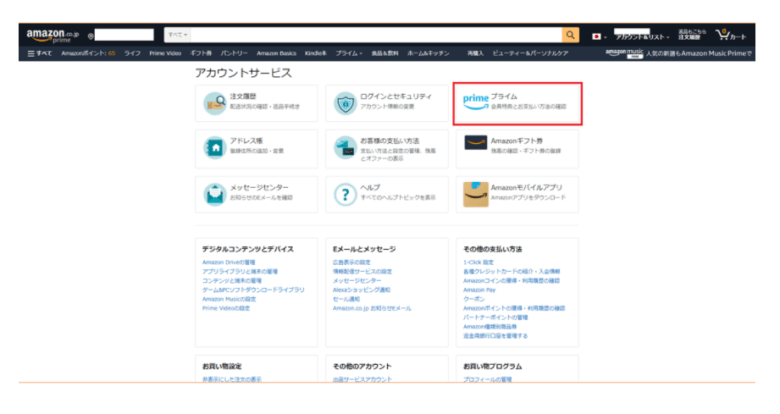Viewport: 780px width, 414px height.
Task: Select Kindle本 in navigation bar
Action: coord(315,53)
